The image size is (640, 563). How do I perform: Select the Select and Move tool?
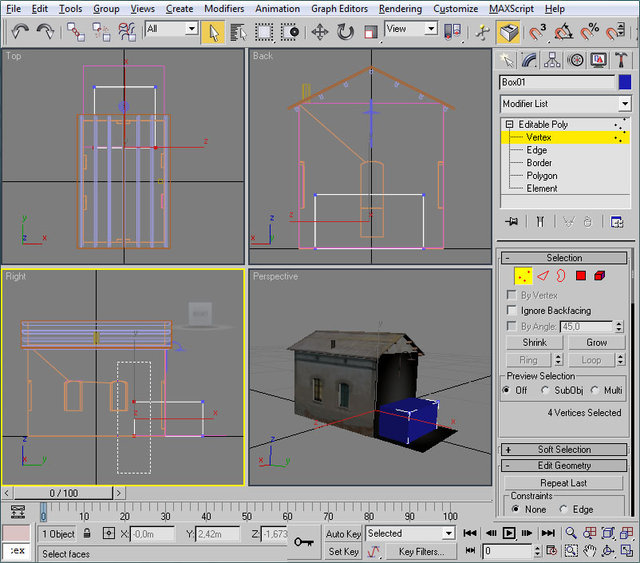pos(320,31)
